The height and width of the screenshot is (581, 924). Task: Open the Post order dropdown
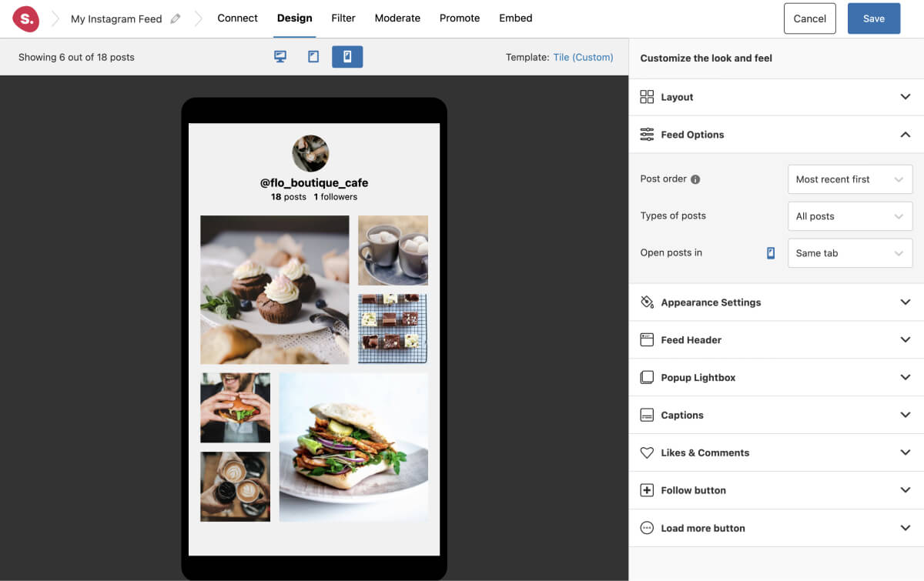[850, 179]
